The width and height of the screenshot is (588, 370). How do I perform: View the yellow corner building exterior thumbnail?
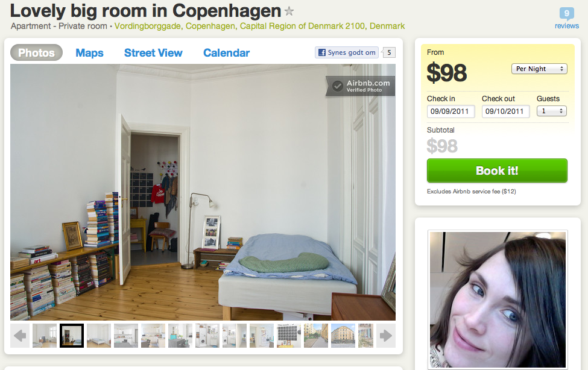[x=343, y=336]
